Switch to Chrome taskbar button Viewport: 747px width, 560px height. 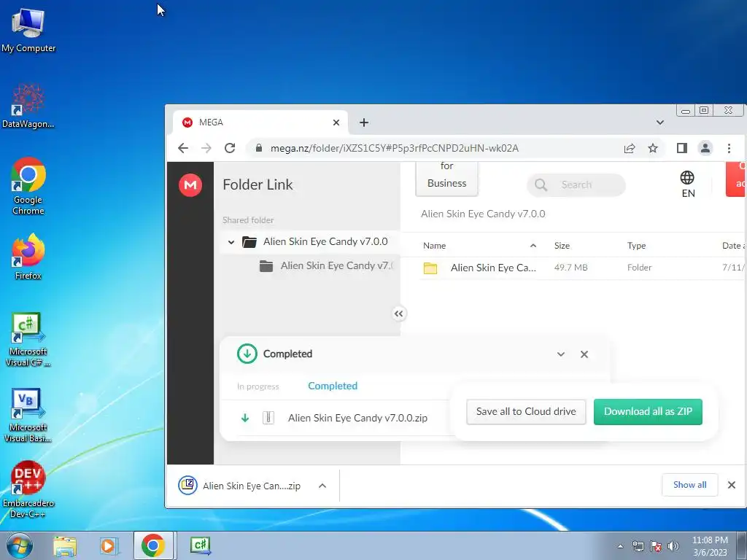153,545
